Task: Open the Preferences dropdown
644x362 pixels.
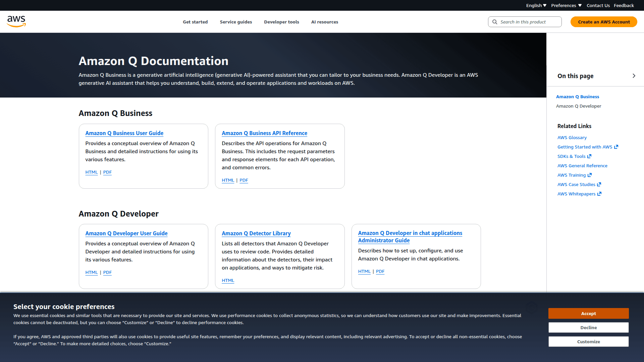Action: pyautogui.click(x=566, y=5)
